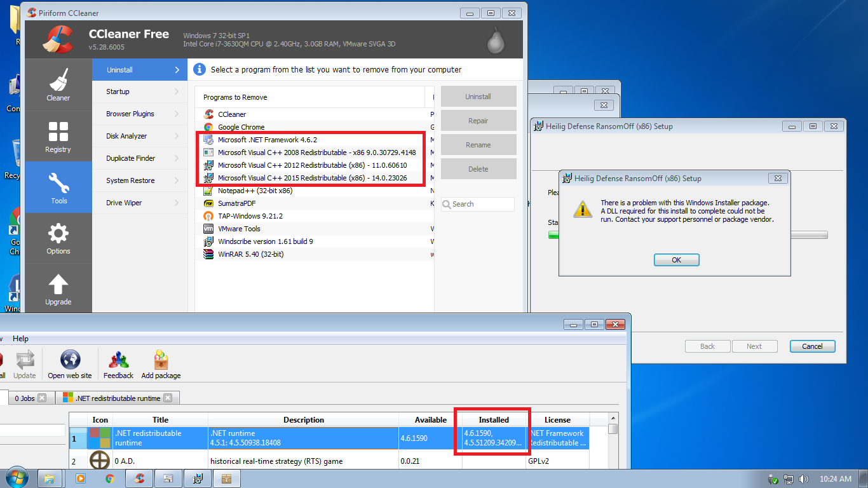Click the Back button in RansomOff Setup

tap(707, 346)
